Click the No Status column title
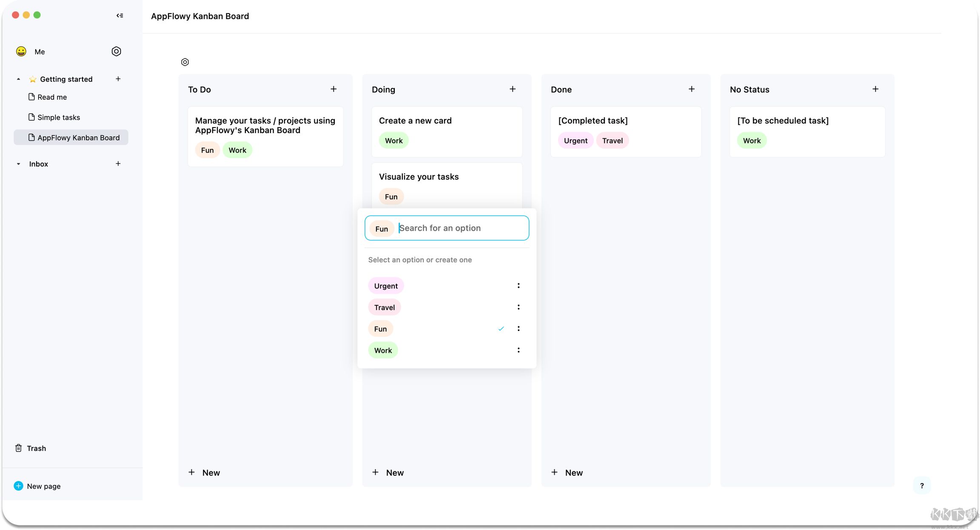980x530 pixels. tap(749, 90)
